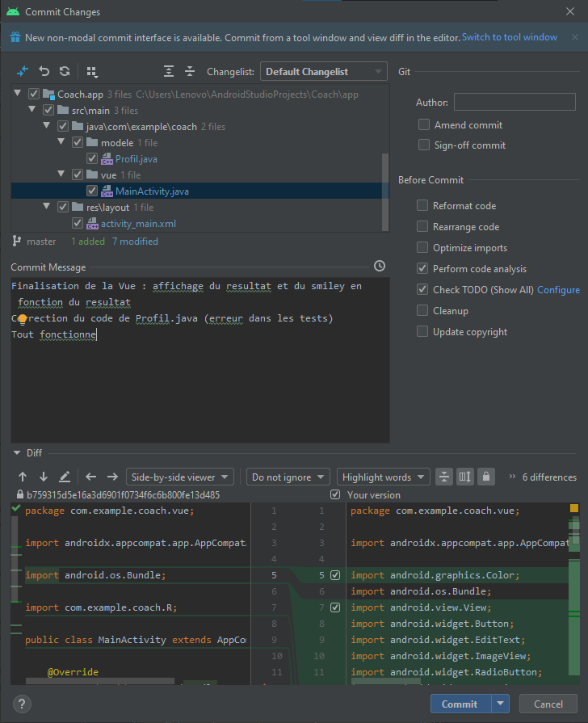This screenshot has height=723, width=588.
Task: Click the Switch to tool window link
Action: [510, 37]
